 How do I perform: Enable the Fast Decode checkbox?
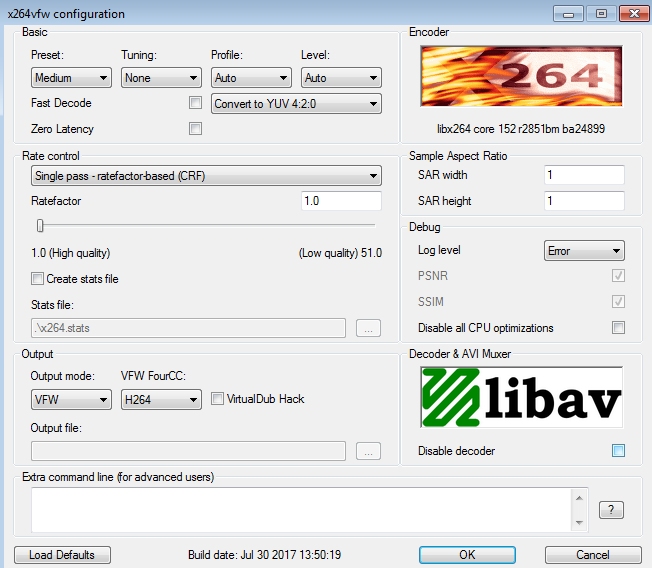(195, 103)
